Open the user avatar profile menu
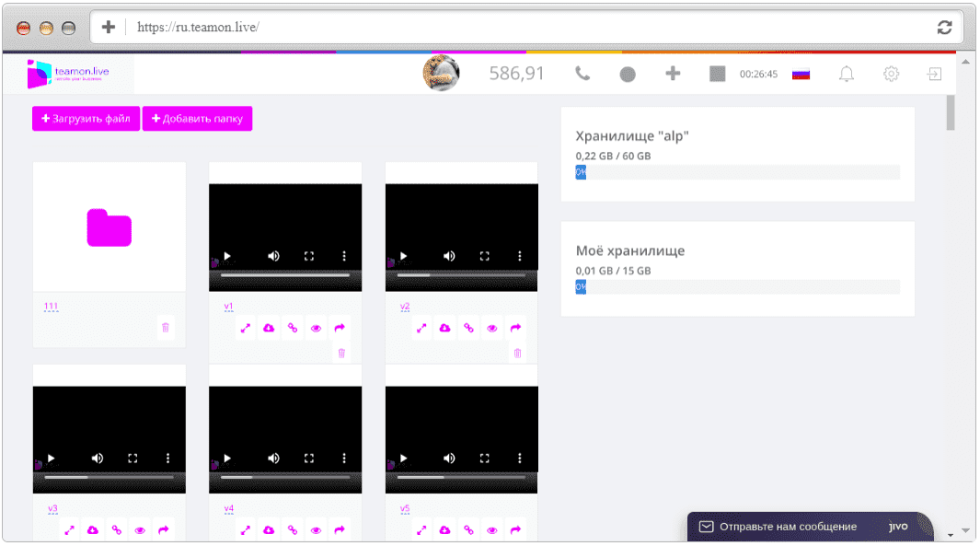This screenshot has width=980, height=546. (442, 73)
